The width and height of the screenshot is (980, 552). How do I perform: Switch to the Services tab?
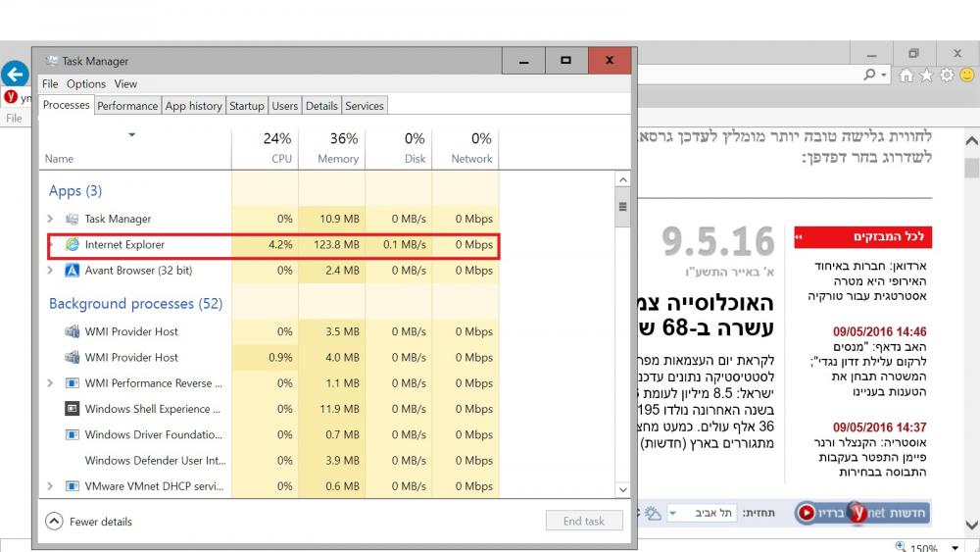[365, 106]
